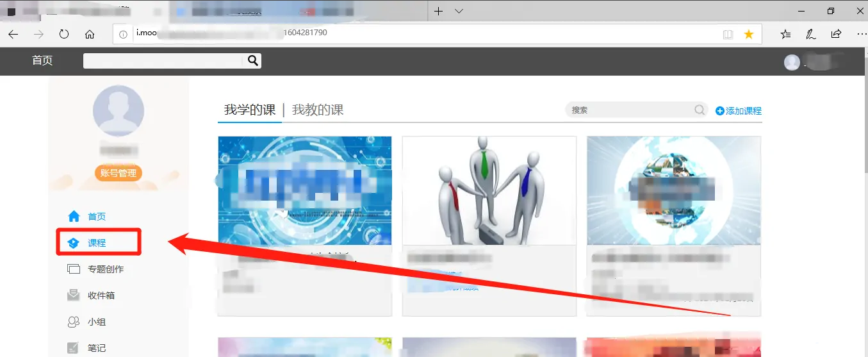Open the browser home page icon
Screen dimensions: 868x357
click(x=90, y=35)
